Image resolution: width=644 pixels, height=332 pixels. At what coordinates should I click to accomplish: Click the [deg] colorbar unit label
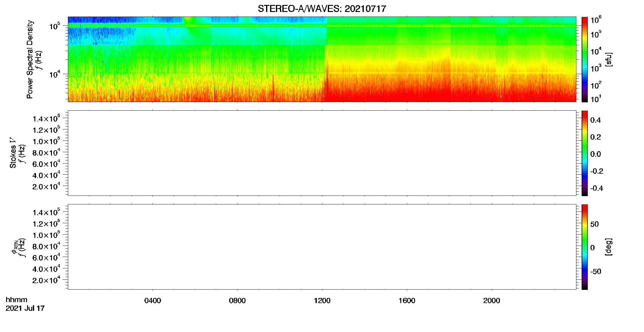pyautogui.click(x=608, y=247)
